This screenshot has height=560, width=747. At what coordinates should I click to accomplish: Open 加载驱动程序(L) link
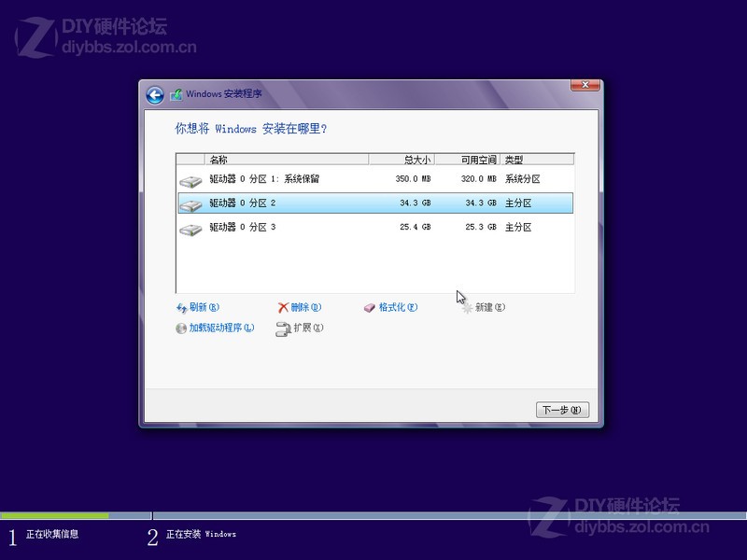pyautogui.click(x=221, y=328)
